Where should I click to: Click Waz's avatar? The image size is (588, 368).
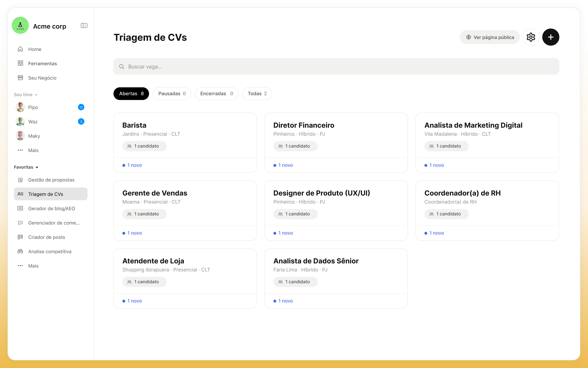tap(20, 121)
